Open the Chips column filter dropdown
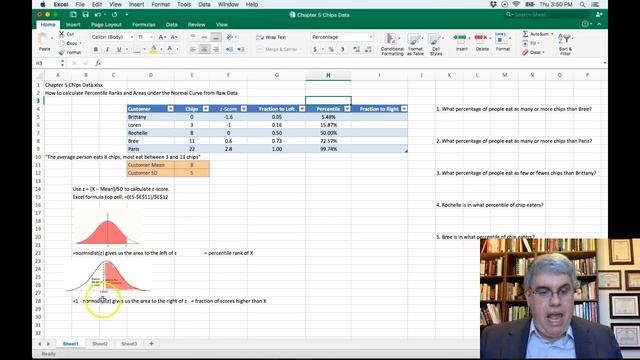The height and width of the screenshot is (360, 640). 206,109
